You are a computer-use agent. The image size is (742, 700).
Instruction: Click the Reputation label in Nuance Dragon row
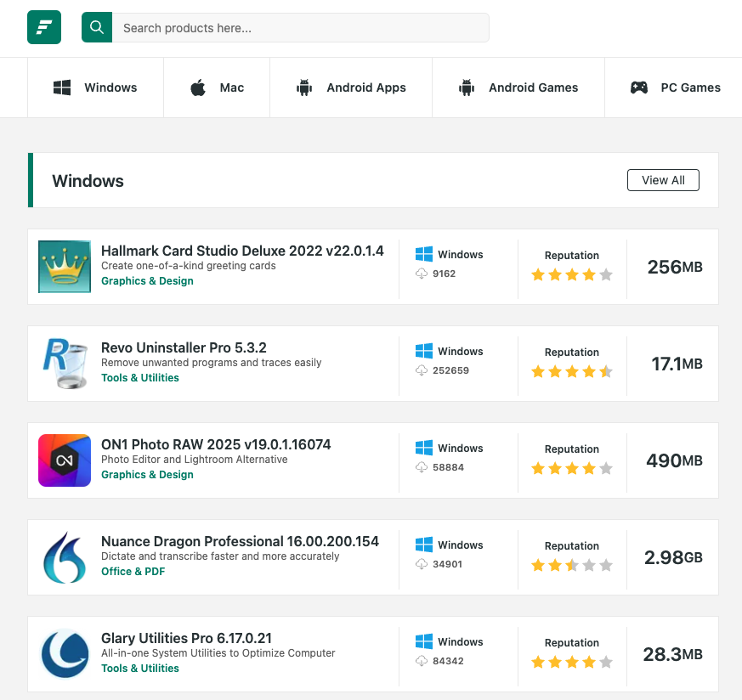click(572, 546)
